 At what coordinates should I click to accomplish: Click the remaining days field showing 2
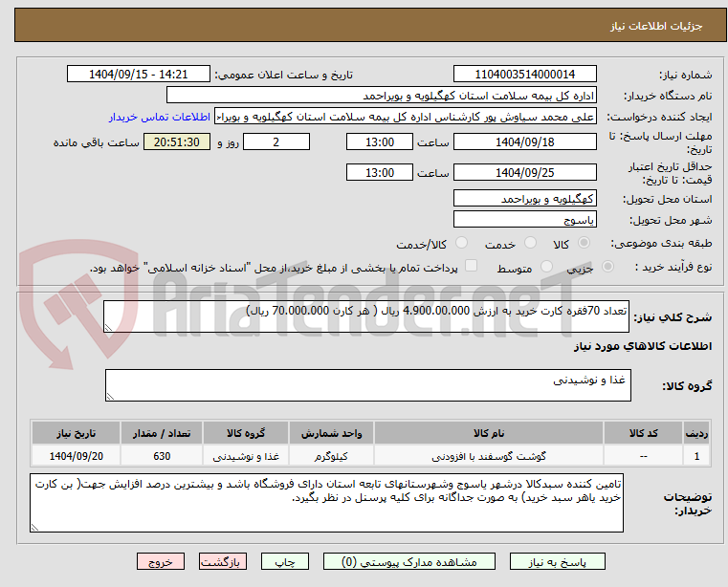coord(276,142)
